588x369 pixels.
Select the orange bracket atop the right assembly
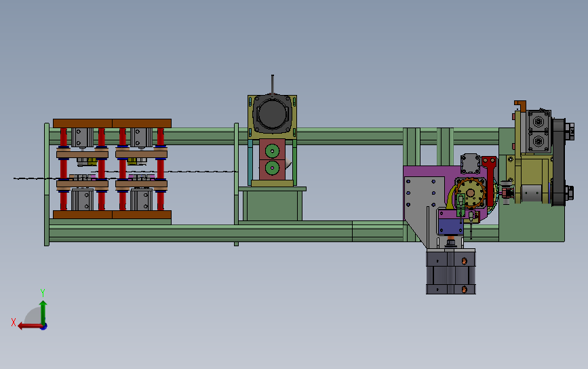tap(520, 105)
